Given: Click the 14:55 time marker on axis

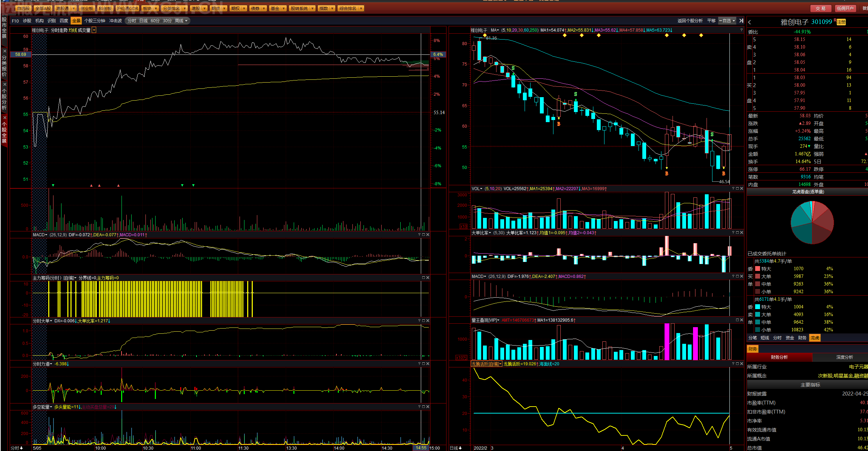Looking at the screenshot, I should point(421,448).
